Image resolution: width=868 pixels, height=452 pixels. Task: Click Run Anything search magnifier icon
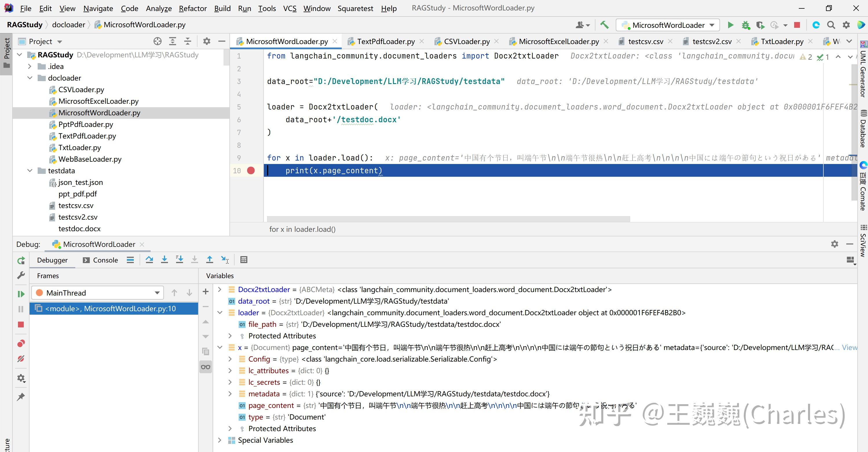tap(831, 25)
